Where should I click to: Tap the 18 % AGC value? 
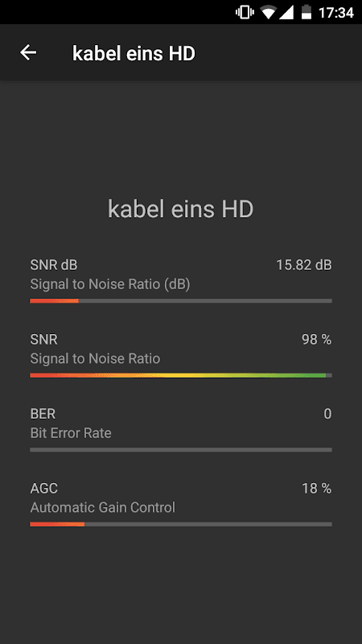tap(316, 489)
